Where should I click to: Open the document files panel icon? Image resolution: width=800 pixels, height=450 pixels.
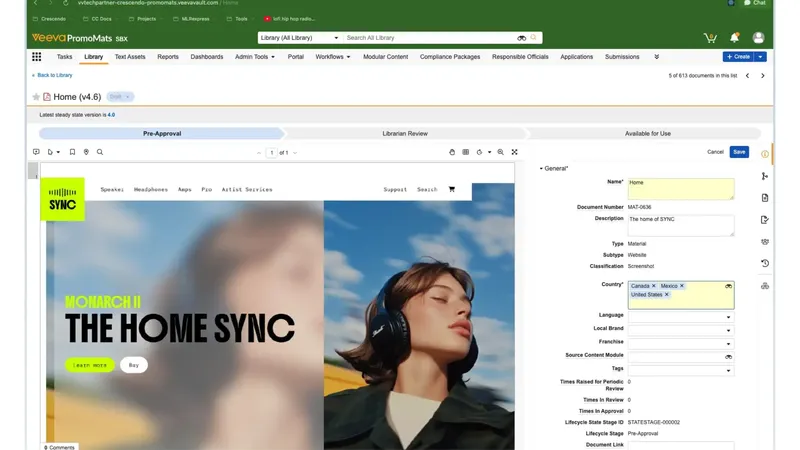click(765, 198)
